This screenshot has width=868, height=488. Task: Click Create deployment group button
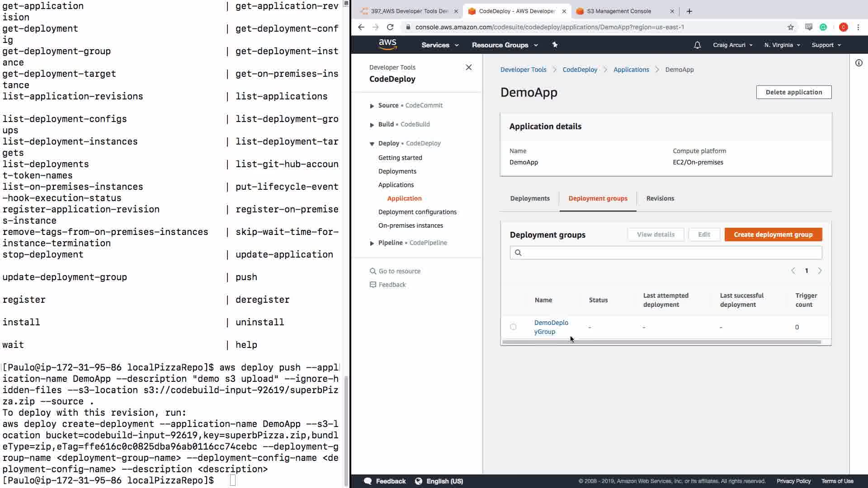[773, 235]
